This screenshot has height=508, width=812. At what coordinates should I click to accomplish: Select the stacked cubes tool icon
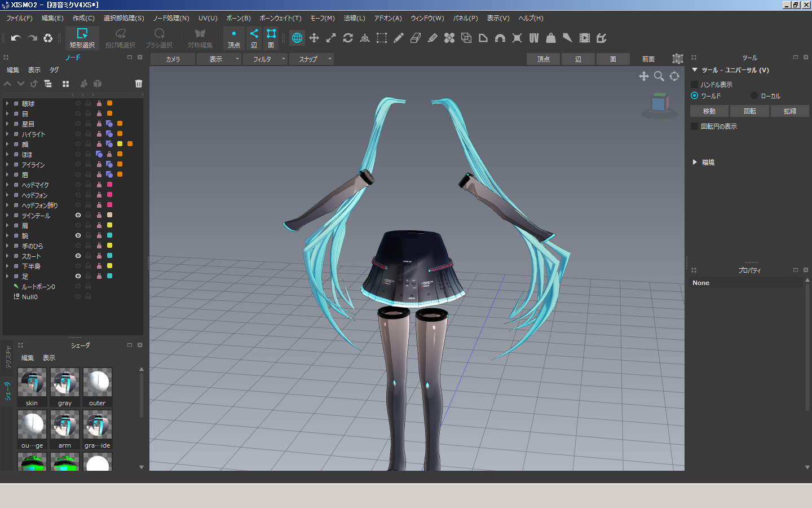[x=466, y=38]
